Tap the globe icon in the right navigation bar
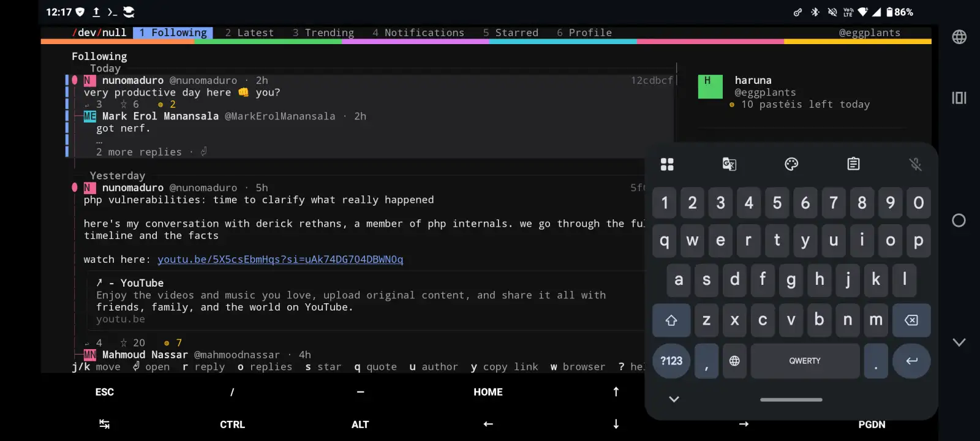980x441 pixels. [959, 37]
